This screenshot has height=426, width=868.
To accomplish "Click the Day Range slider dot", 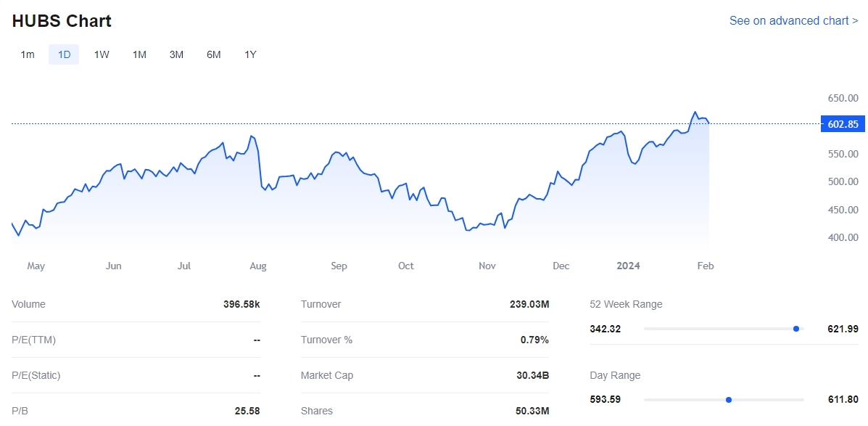I will pos(729,400).
